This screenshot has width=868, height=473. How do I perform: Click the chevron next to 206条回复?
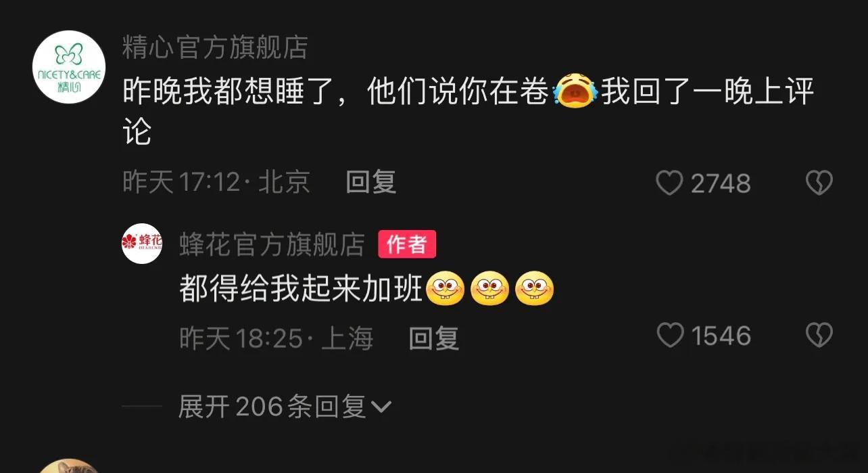click(x=381, y=407)
